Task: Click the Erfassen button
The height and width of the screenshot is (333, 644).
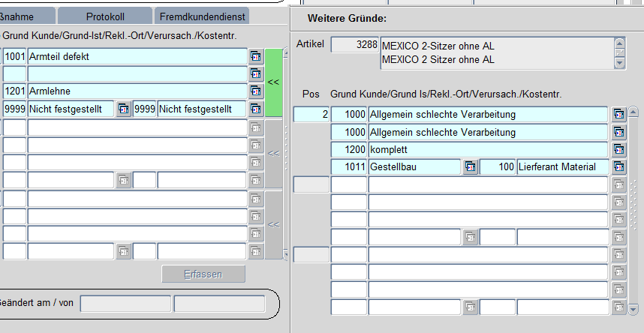Action: click(203, 274)
